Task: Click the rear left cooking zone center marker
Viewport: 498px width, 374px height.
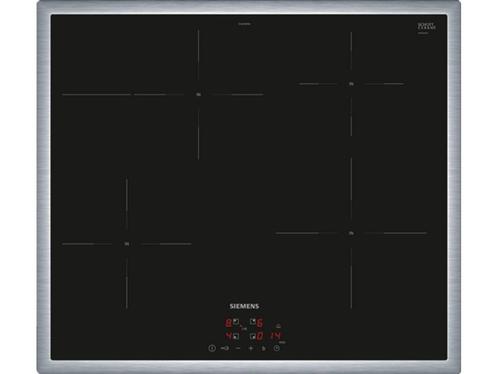Action: [198, 95]
